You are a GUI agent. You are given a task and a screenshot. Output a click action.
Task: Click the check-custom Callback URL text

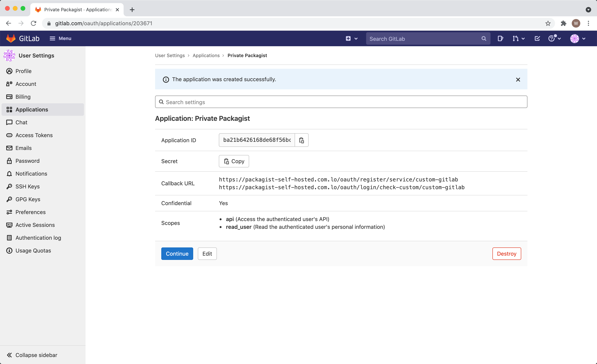342,187
